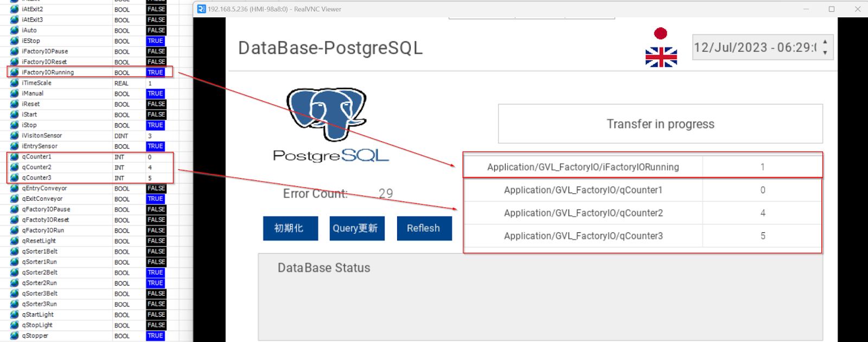The image size is (868, 342).
Task: Select the iManual TRUE value cell
Action: 155,93
